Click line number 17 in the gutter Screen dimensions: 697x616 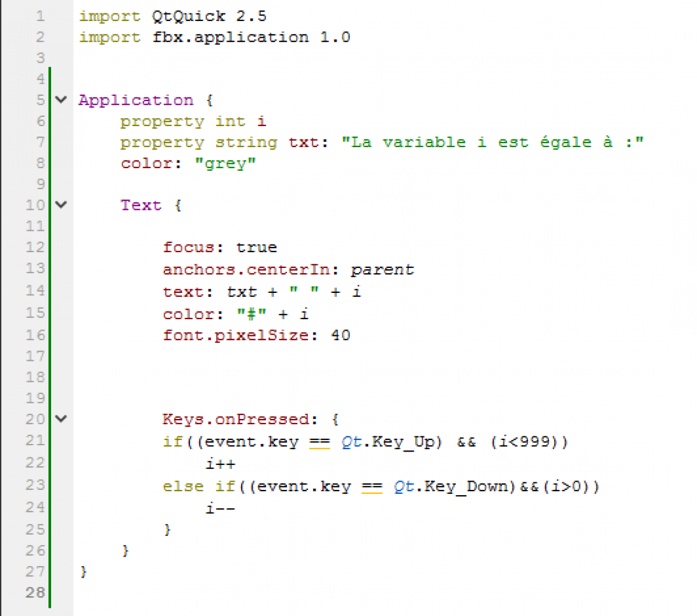(35, 356)
